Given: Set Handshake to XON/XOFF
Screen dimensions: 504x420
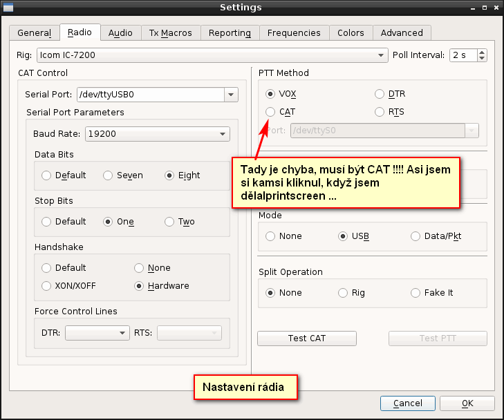Looking at the screenshot, I should (46, 285).
